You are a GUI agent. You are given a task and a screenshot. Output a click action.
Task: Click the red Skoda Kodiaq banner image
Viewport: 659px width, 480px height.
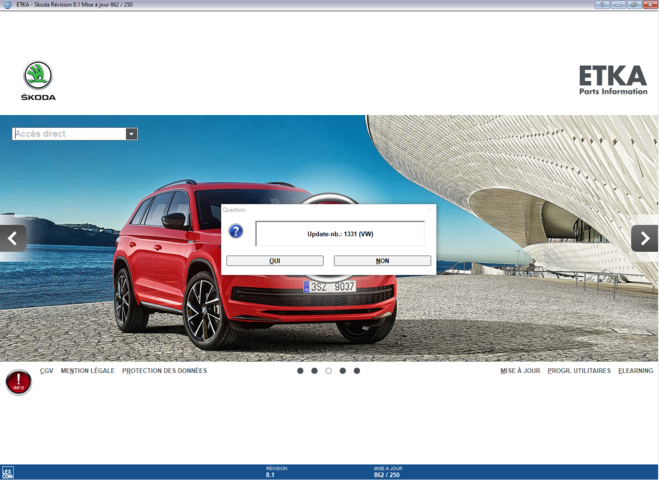tap(329, 238)
